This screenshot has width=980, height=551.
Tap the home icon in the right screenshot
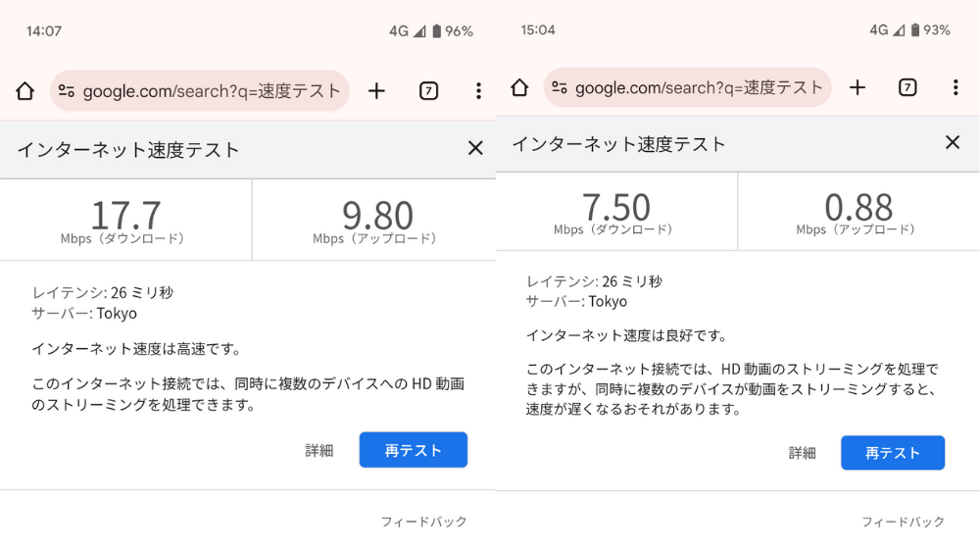click(519, 87)
